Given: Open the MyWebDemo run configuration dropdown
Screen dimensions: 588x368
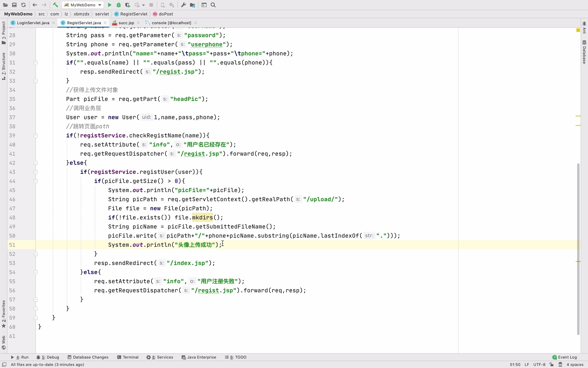Looking at the screenshot, I should [x=83, y=5].
